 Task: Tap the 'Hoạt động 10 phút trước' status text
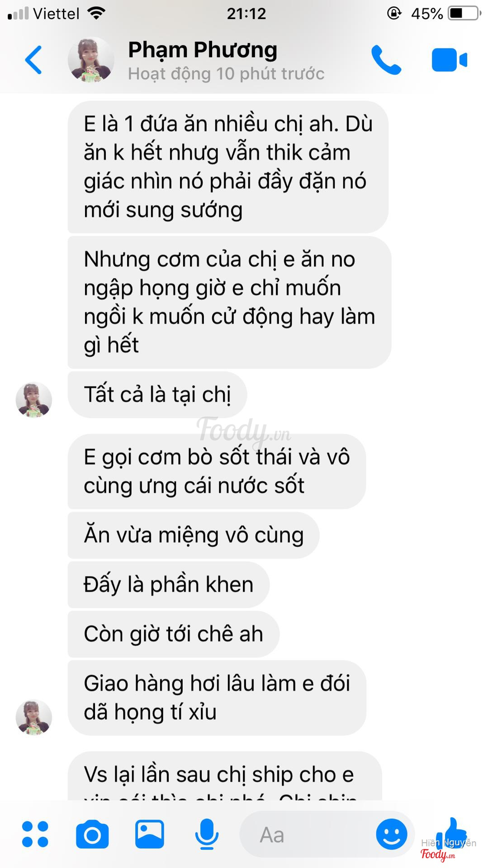226,74
